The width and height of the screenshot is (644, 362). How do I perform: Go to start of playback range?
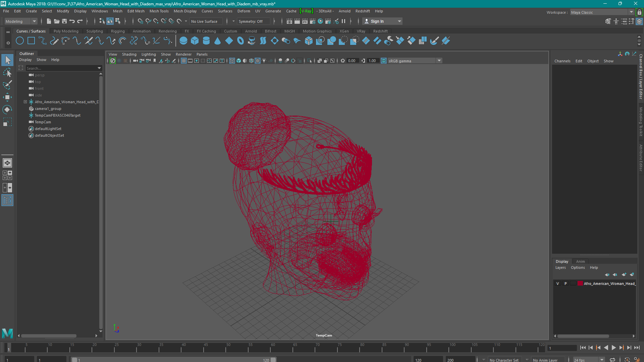pyautogui.click(x=583, y=348)
